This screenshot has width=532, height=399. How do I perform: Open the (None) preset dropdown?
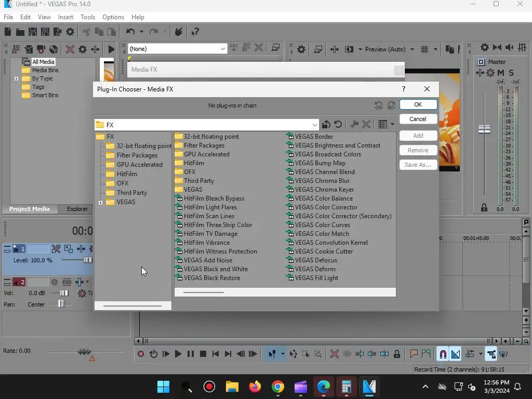click(x=222, y=49)
